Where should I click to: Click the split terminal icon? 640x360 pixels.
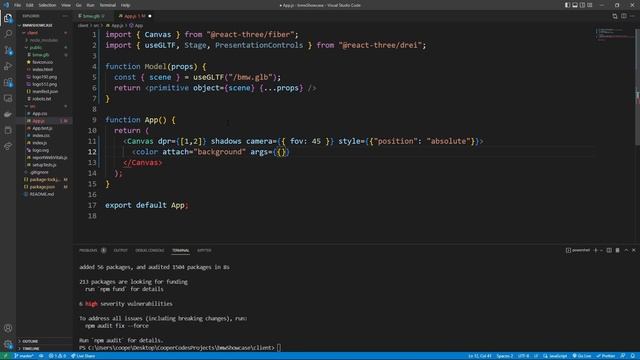(x=609, y=250)
